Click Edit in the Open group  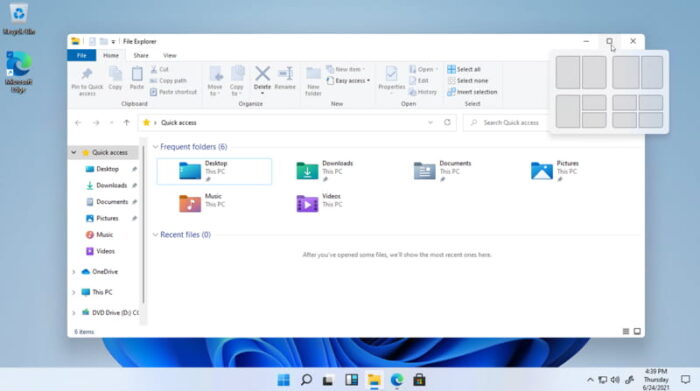(x=419, y=81)
